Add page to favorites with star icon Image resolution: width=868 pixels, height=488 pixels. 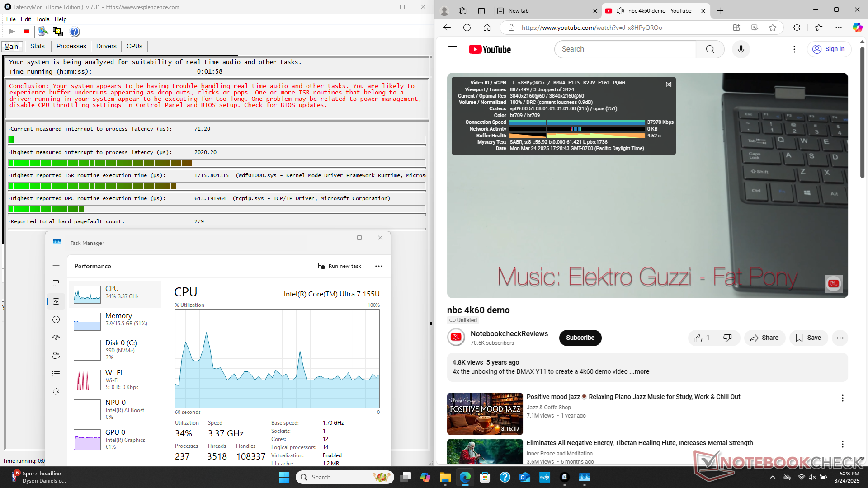[773, 28]
